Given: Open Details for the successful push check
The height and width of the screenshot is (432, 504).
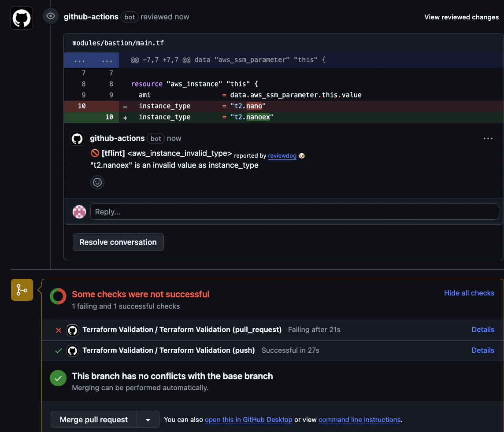Looking at the screenshot, I should tap(483, 350).
